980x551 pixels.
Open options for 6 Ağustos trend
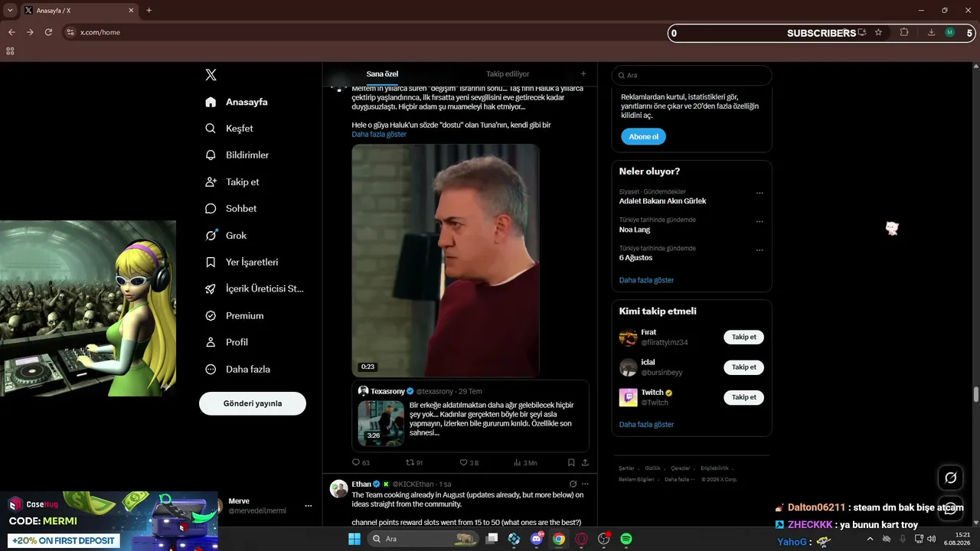[759, 249]
